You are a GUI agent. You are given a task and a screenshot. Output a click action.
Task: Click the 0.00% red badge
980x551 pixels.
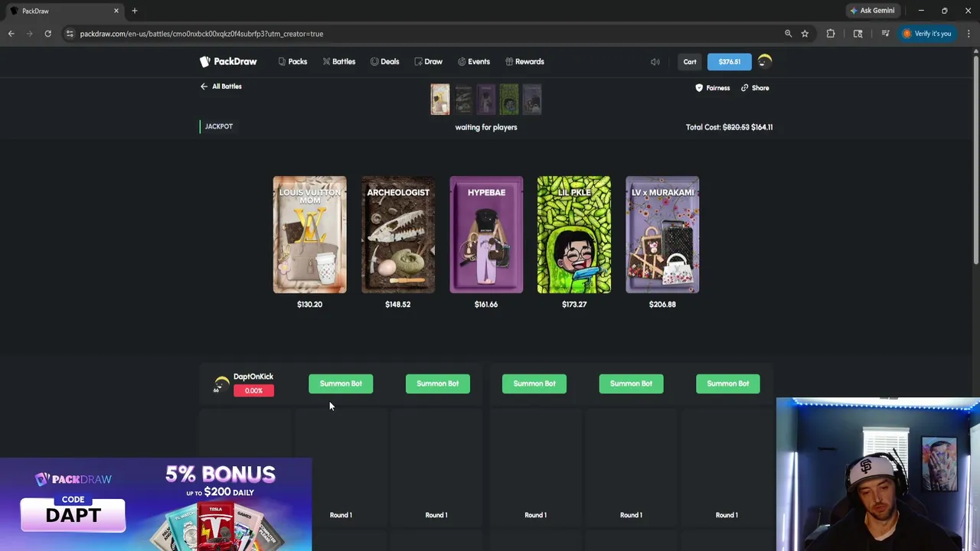coord(253,390)
